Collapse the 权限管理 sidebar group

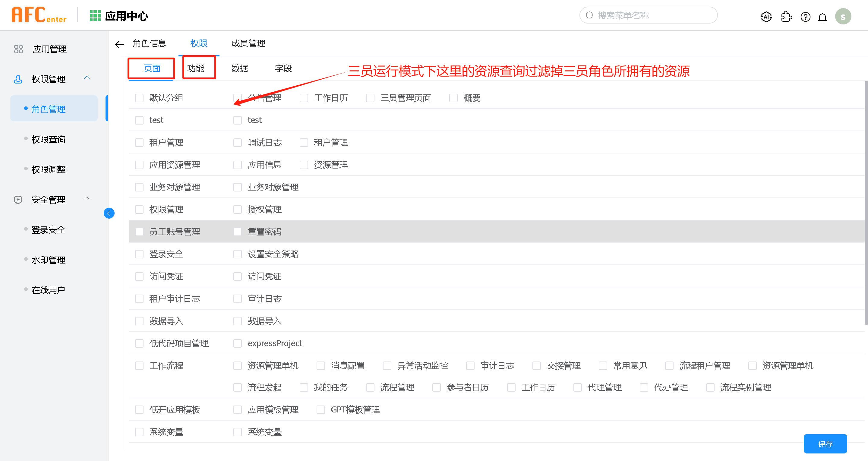click(x=87, y=78)
